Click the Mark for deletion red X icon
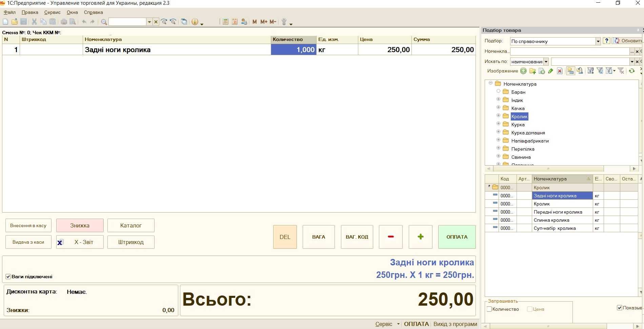 tap(560, 71)
